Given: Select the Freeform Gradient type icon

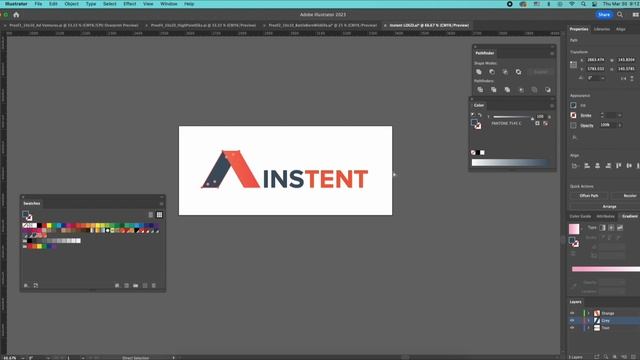Looking at the screenshot, I should (620, 228).
